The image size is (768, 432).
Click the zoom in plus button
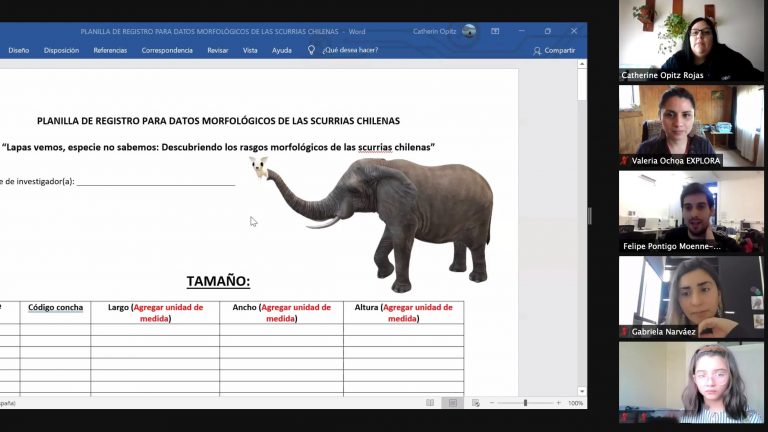point(558,403)
